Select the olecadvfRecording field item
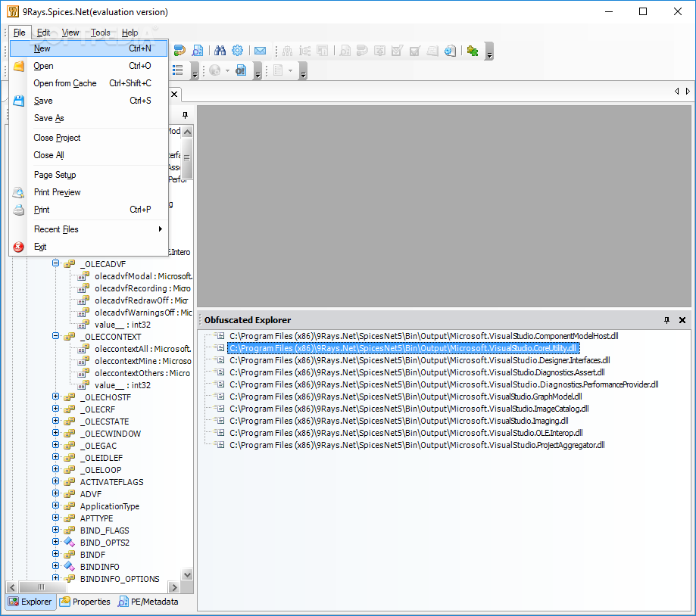696x616 pixels. (142, 288)
